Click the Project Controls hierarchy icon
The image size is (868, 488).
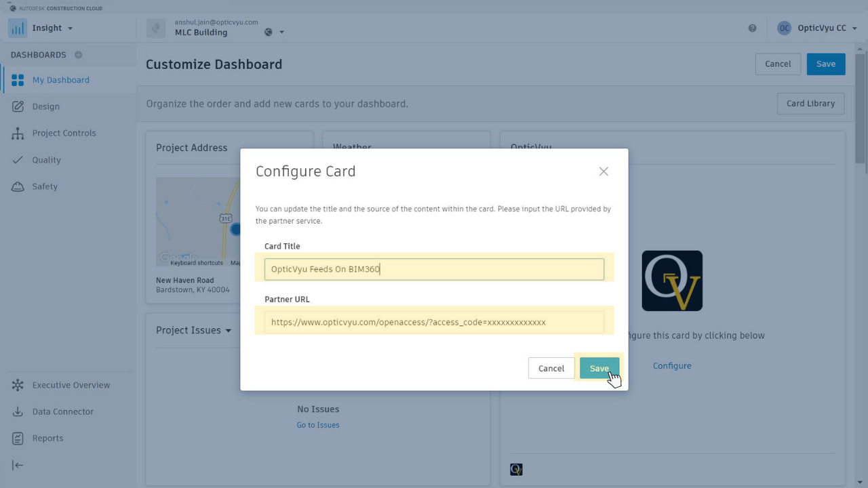pos(18,134)
